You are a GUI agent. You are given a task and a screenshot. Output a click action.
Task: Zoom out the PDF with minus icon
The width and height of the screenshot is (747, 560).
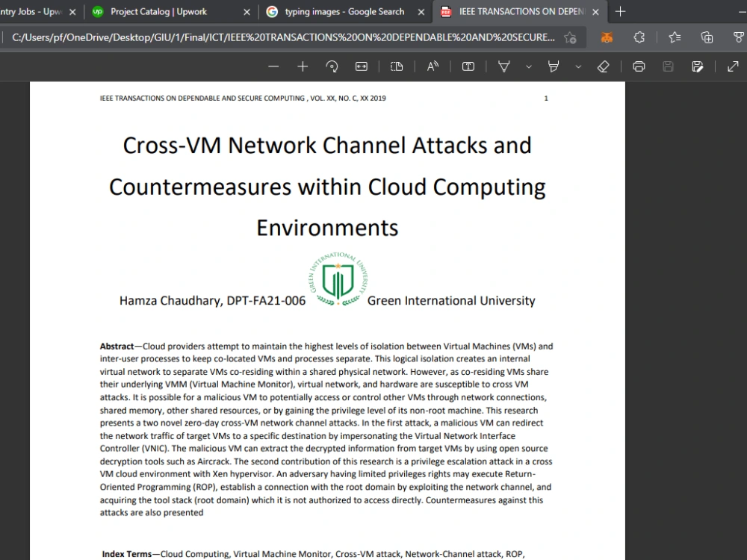tap(273, 66)
